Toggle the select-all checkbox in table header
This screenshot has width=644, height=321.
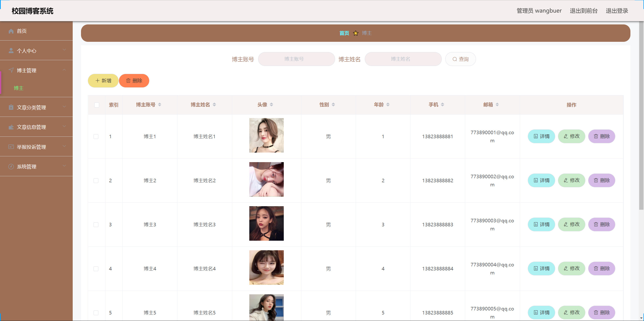97,105
